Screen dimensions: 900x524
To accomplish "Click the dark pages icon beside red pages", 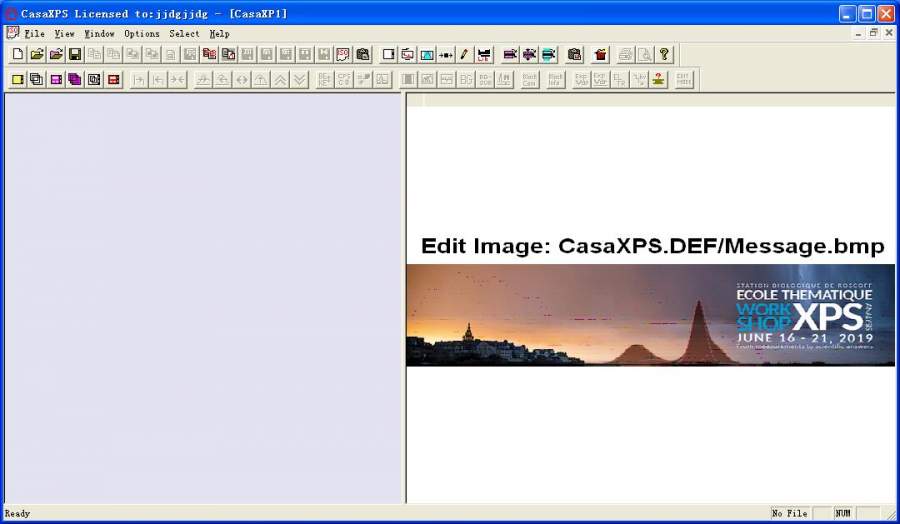I will 228,55.
